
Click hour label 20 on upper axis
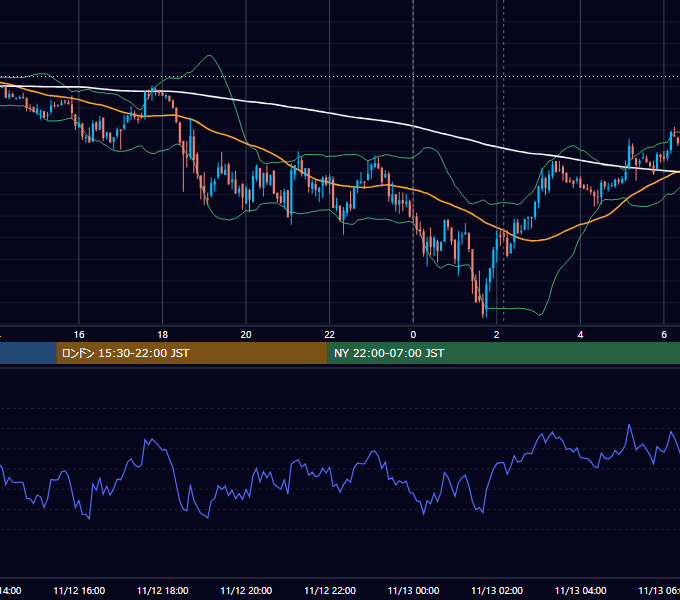point(246,335)
